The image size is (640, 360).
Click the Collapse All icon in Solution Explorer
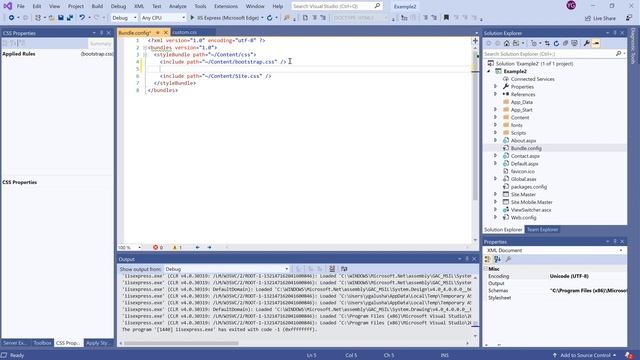tap(565, 43)
